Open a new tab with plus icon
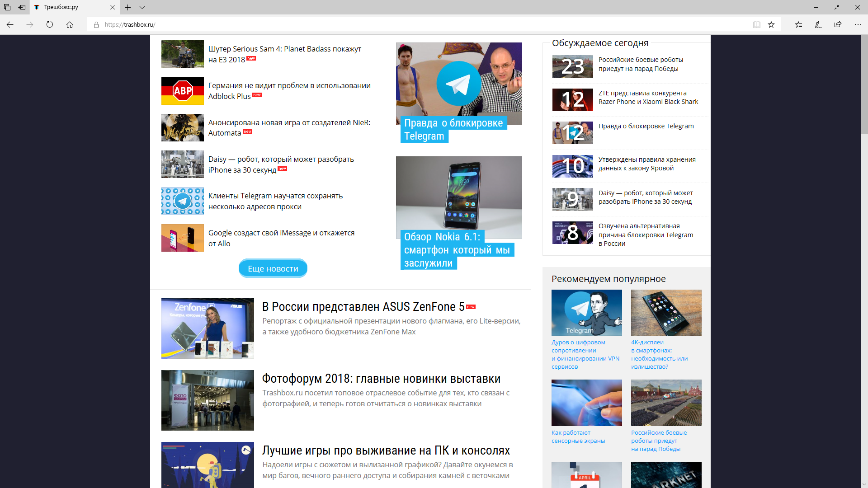868x488 pixels. click(x=128, y=7)
